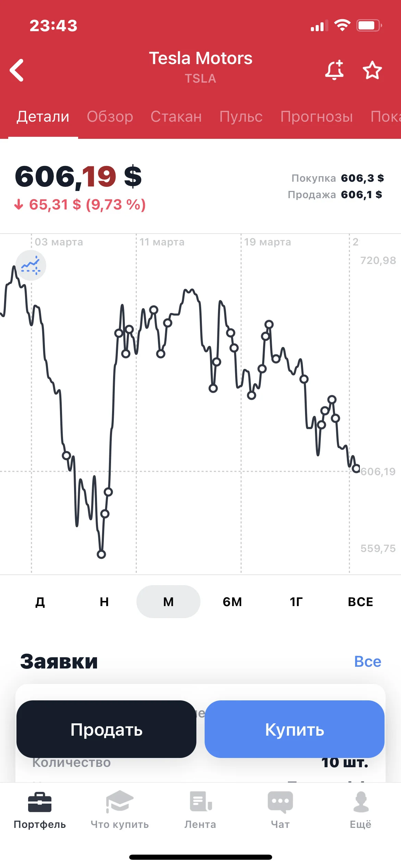
Task: Select the ВСЕ chart period
Action: pyautogui.click(x=361, y=602)
